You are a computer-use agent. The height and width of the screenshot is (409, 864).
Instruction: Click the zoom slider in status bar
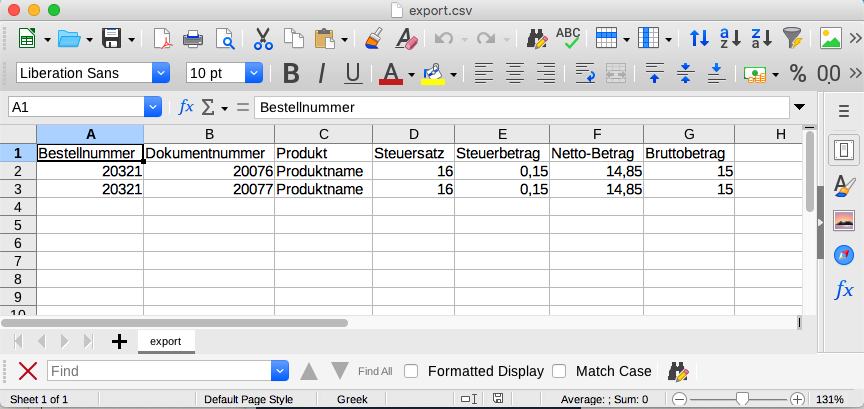click(x=738, y=399)
